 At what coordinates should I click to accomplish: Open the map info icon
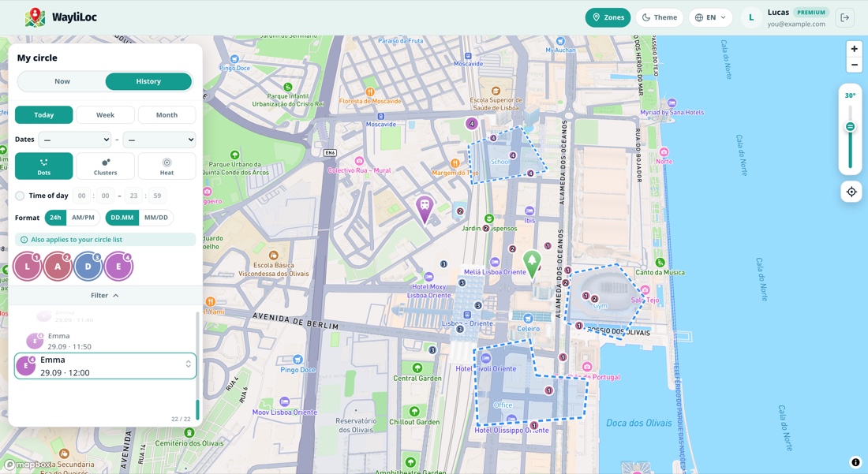[855, 462]
